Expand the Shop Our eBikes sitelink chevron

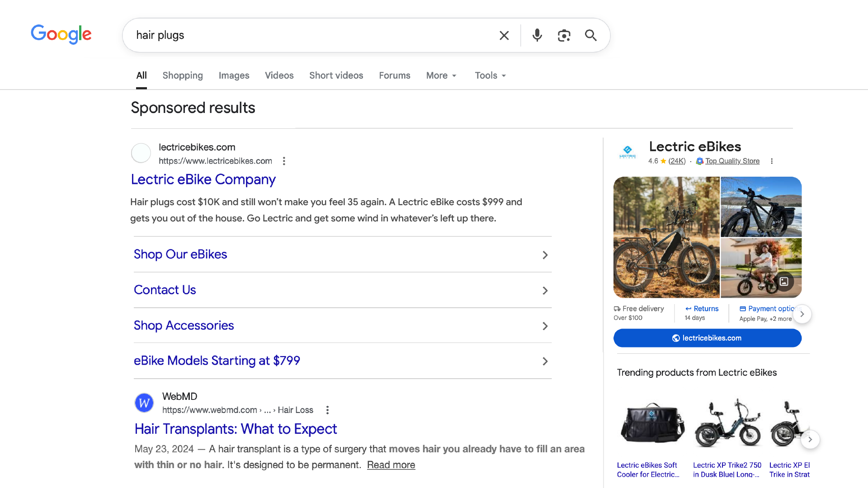545,255
